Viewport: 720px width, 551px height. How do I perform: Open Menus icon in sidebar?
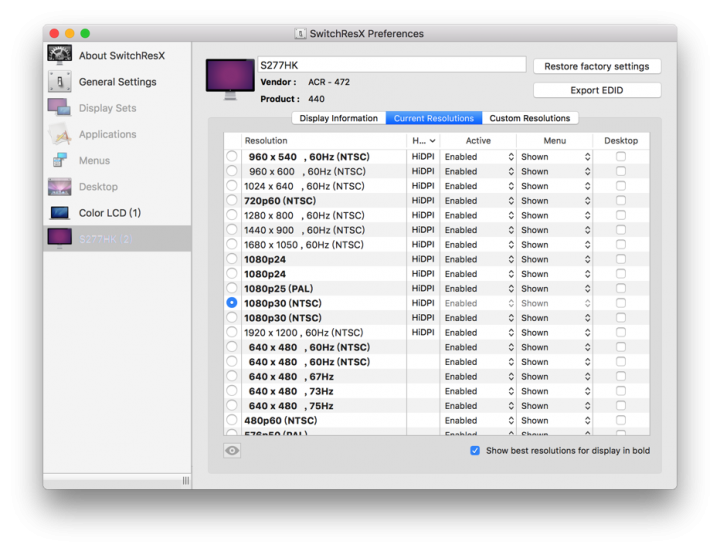coord(60,160)
